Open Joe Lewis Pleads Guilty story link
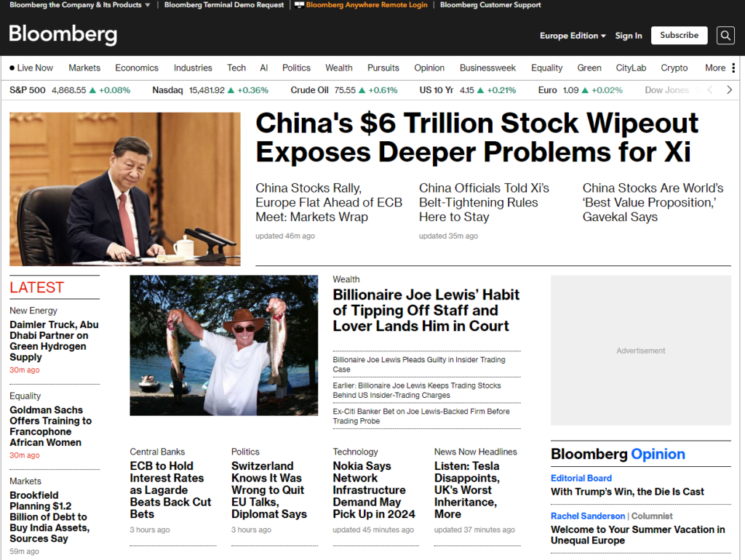Image resolution: width=745 pixels, height=560 pixels. tap(419, 364)
